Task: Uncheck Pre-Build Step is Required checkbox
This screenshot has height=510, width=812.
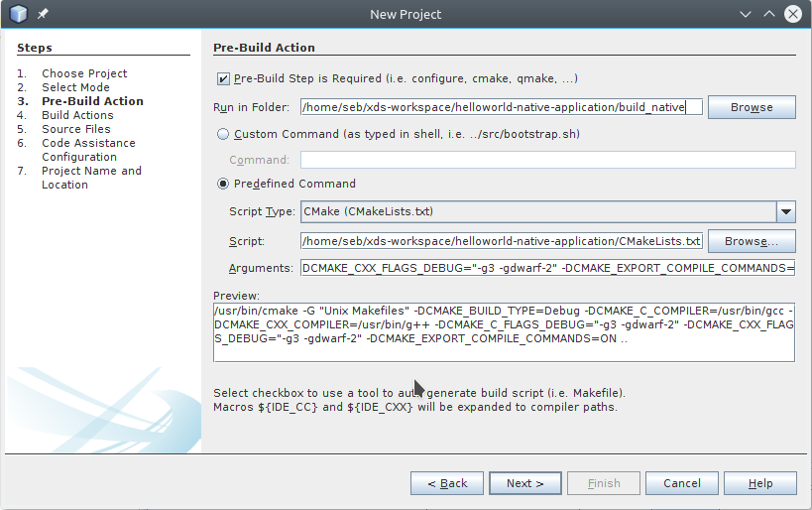Action: (x=222, y=78)
